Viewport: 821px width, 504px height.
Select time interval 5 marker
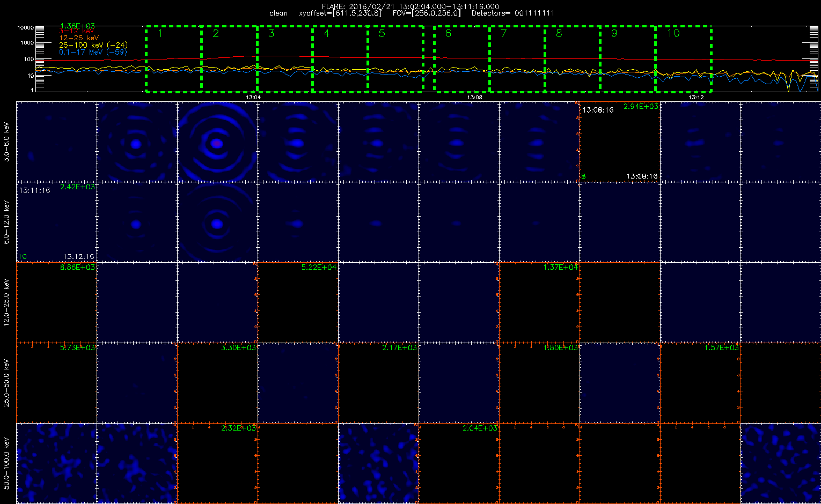click(382, 34)
